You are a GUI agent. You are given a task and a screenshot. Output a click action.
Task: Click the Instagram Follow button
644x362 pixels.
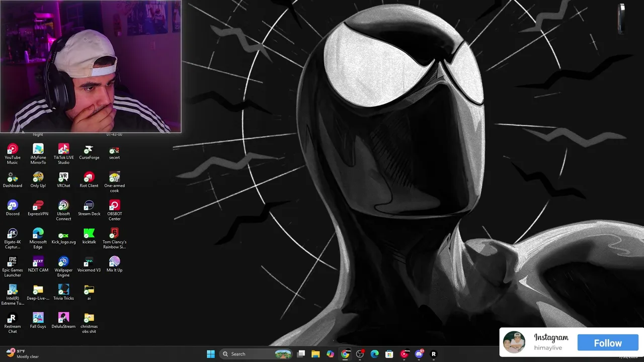pos(608,343)
